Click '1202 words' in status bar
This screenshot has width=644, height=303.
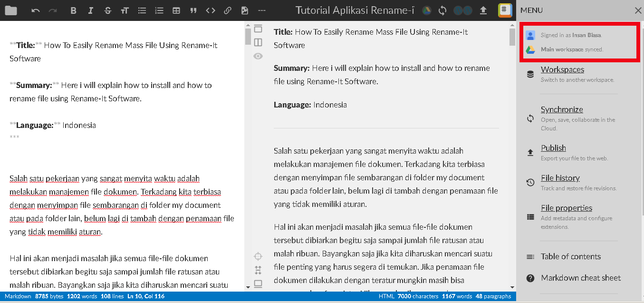click(x=82, y=296)
